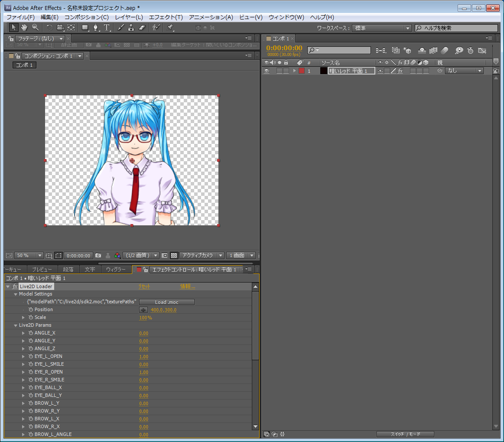Open the アニメーション(A) menu
This screenshot has height=442, width=504.
211,17
